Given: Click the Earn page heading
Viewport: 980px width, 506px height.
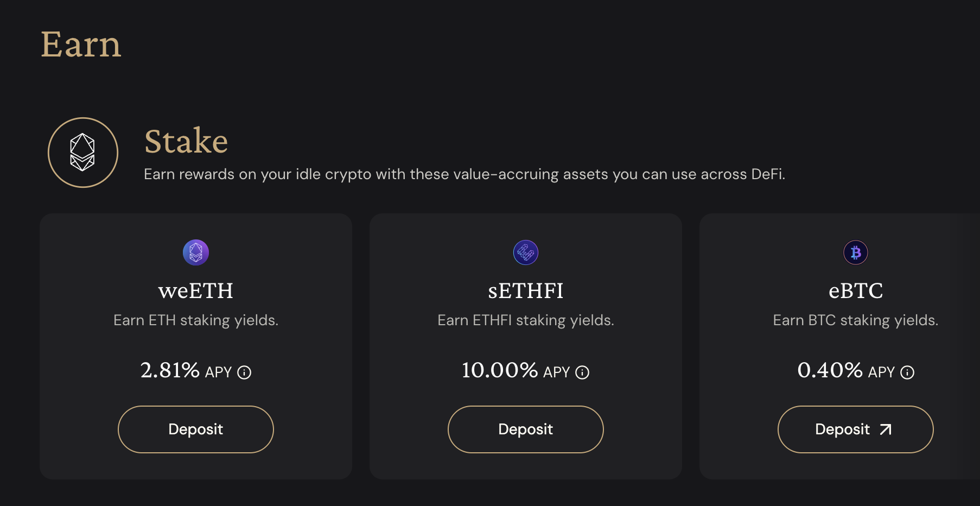Looking at the screenshot, I should click(81, 45).
